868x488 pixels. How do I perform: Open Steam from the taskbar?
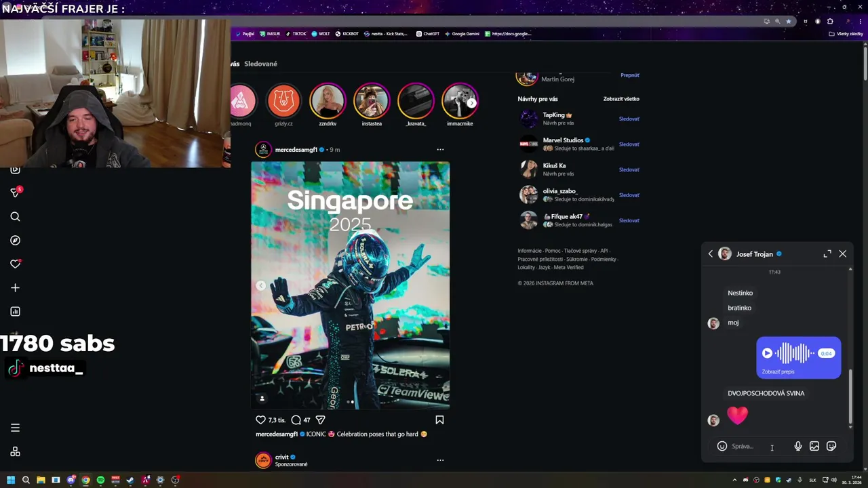click(x=130, y=480)
